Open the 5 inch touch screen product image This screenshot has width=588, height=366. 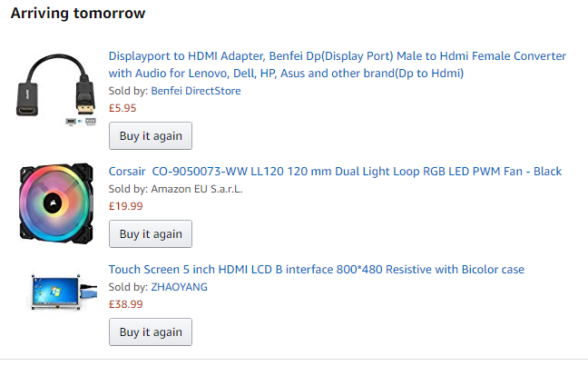pyautogui.click(x=57, y=292)
